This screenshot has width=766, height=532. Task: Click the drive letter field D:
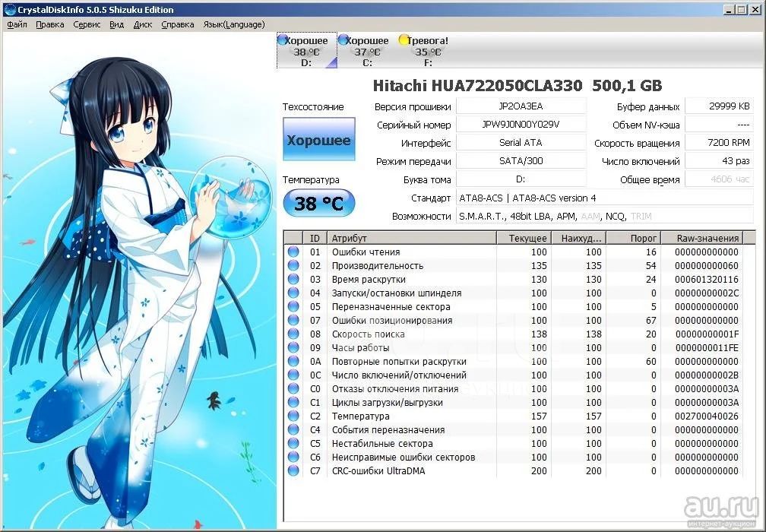(x=521, y=179)
